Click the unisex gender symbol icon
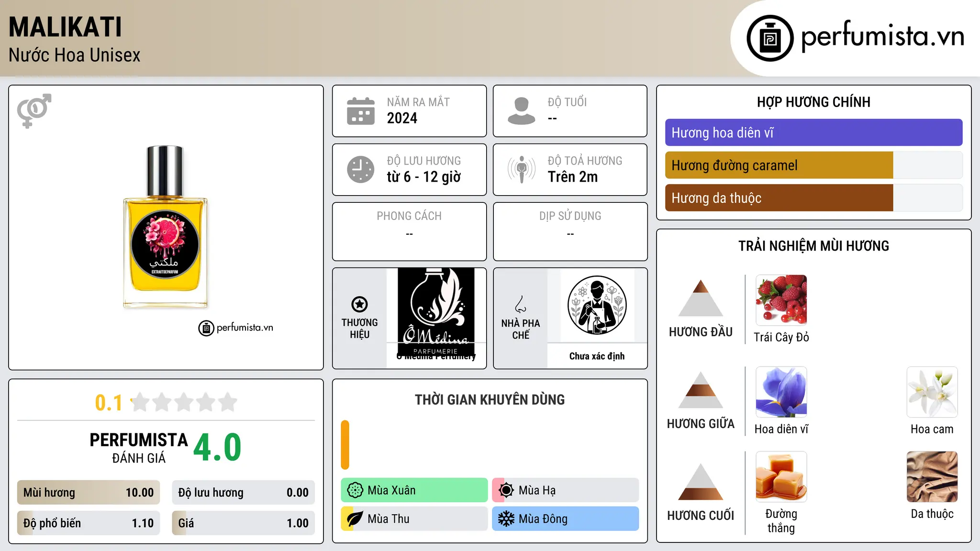The height and width of the screenshot is (551, 980). tap(34, 110)
